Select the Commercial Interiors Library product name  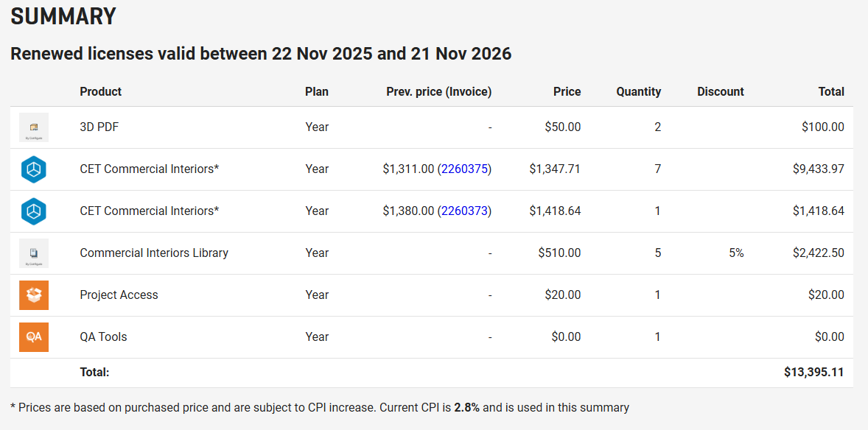point(154,253)
